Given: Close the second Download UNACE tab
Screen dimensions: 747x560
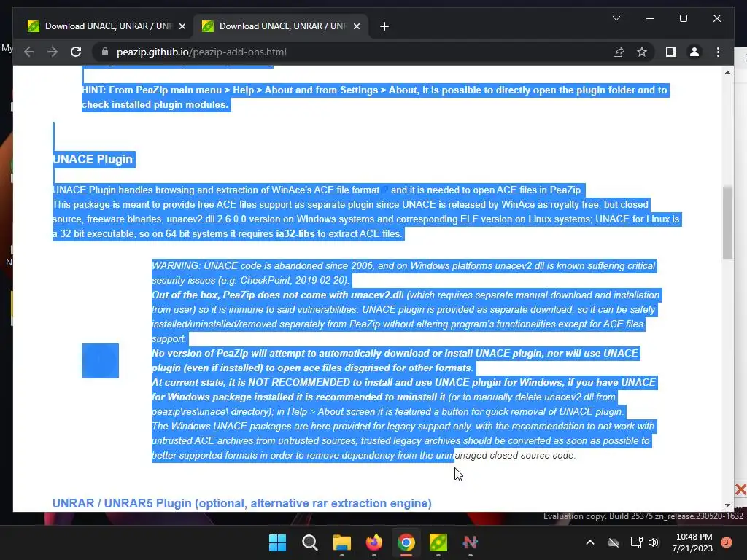Looking at the screenshot, I should (356, 26).
